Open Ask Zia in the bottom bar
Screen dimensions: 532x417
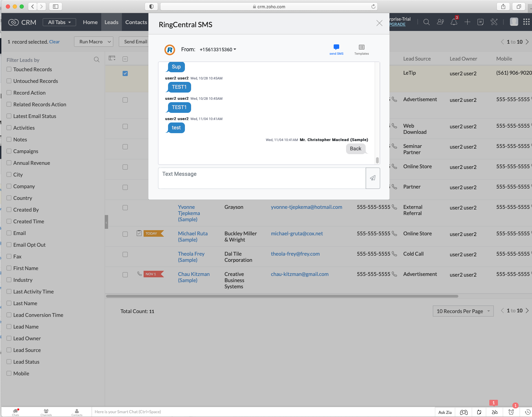pyautogui.click(x=445, y=412)
